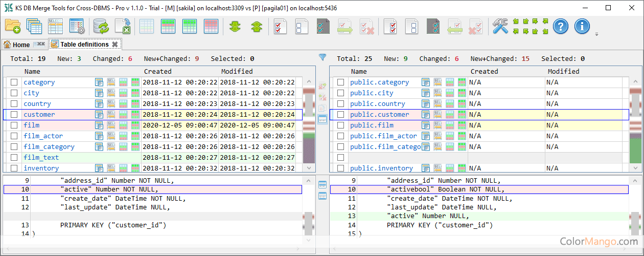Click the green down-arrows next difference icon
The width and height of the screenshot is (644, 256).
pyautogui.click(x=235, y=26)
